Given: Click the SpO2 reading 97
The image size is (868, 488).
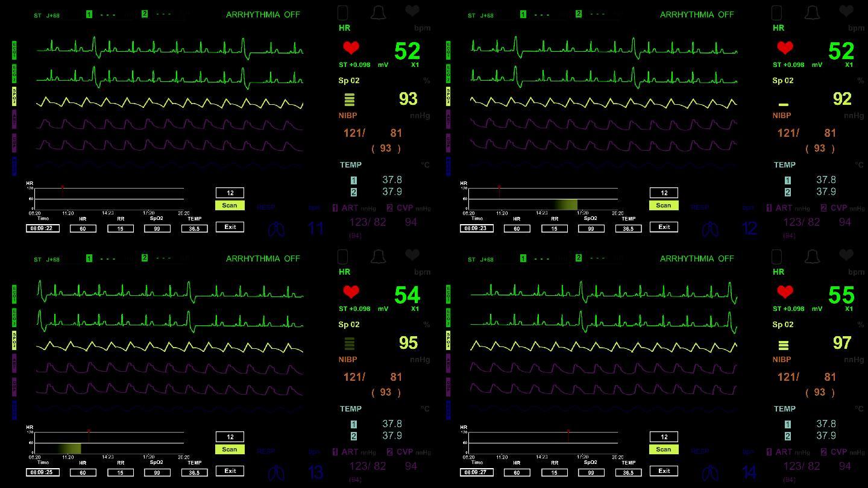Looking at the screenshot, I should point(842,343).
